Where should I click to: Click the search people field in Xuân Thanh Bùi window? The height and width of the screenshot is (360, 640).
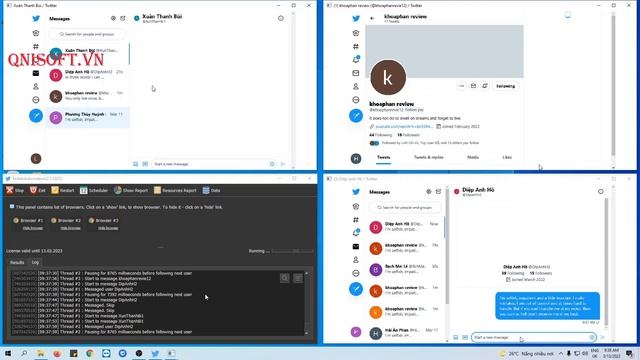[x=87, y=34]
